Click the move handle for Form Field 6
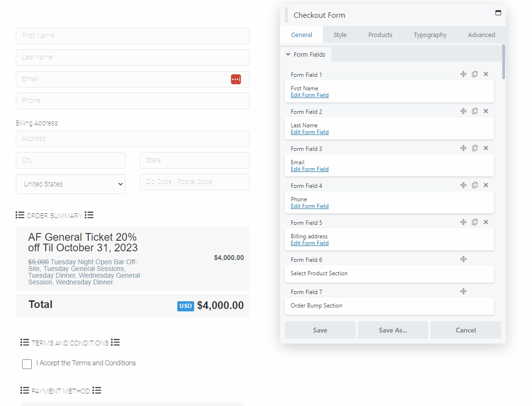The height and width of the screenshot is (406, 532). pyautogui.click(x=463, y=259)
